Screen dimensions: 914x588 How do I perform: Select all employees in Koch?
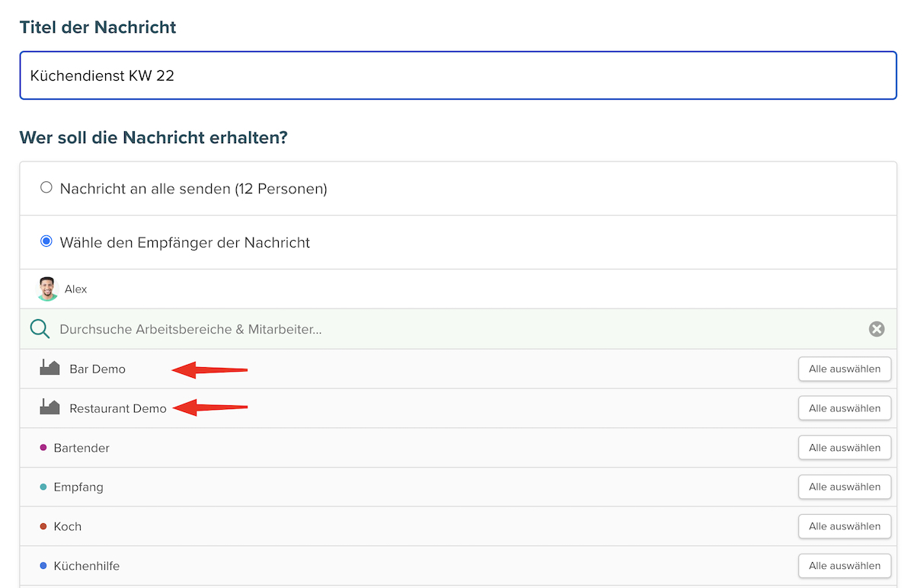(844, 526)
